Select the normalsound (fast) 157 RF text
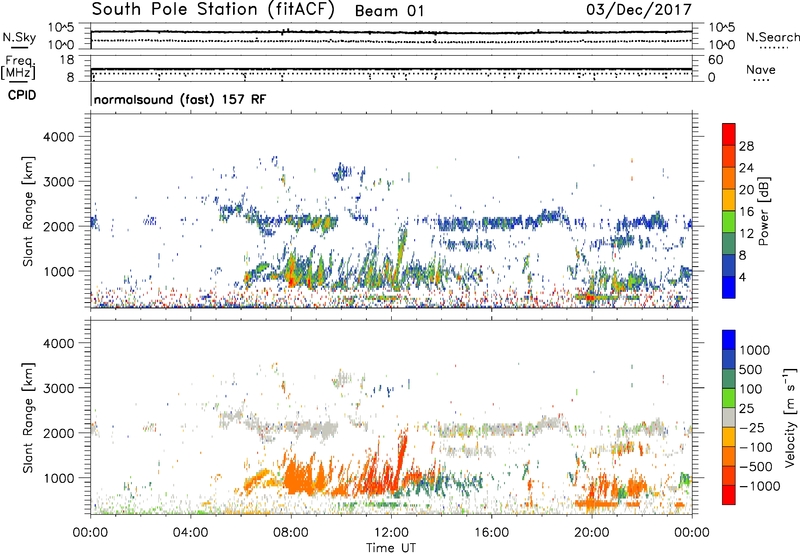Viewport: 800px width, 554px height. click(180, 99)
